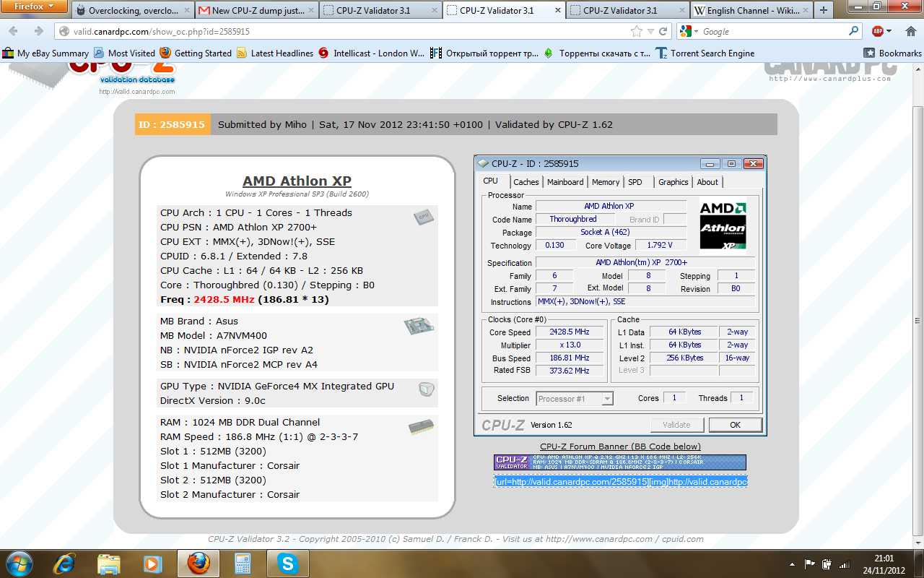Viewport: 924px width, 578px height.
Task: Go to the browser Home icon
Action: pyautogui.click(x=911, y=31)
